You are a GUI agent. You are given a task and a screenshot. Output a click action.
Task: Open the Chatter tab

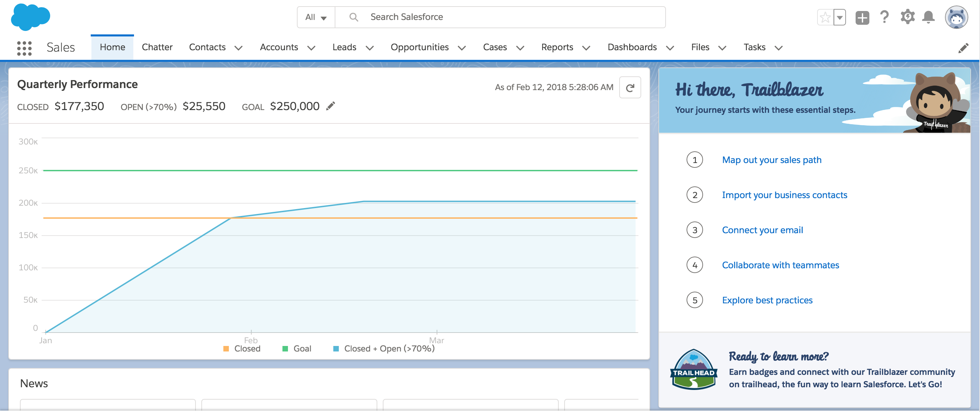coord(157,47)
